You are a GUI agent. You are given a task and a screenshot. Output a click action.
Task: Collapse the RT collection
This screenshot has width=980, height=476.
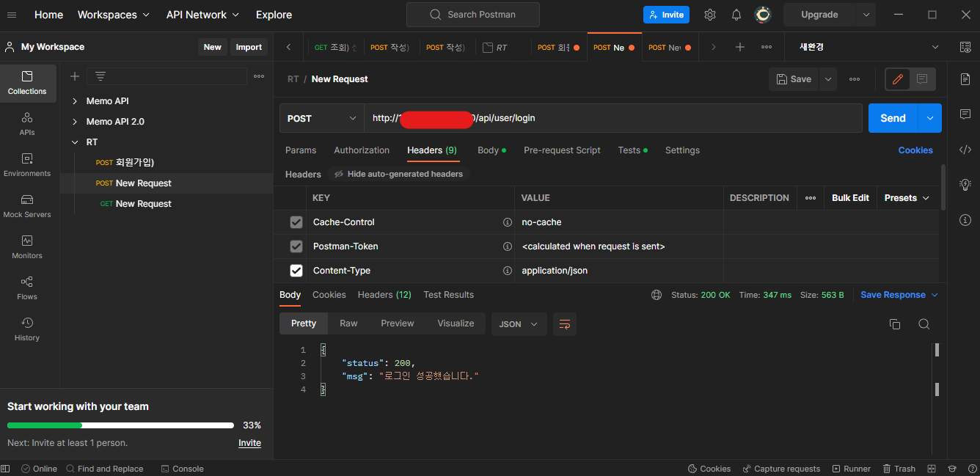[x=75, y=142]
